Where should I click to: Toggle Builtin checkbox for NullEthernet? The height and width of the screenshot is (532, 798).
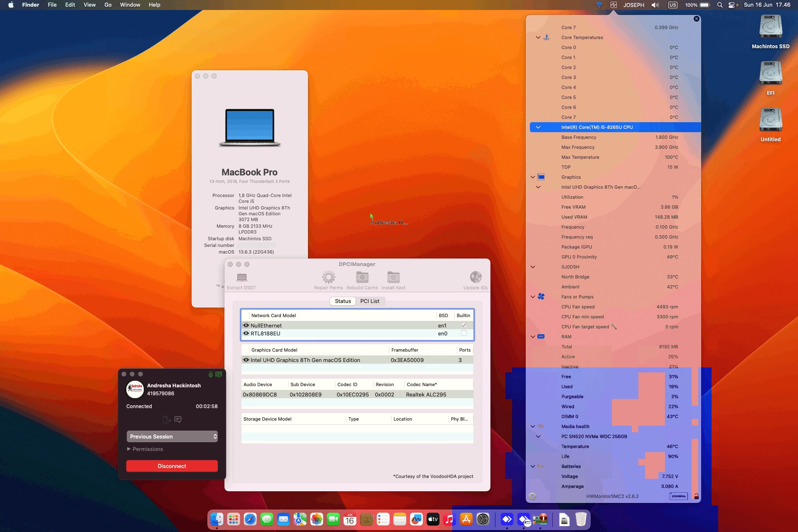tap(464, 325)
